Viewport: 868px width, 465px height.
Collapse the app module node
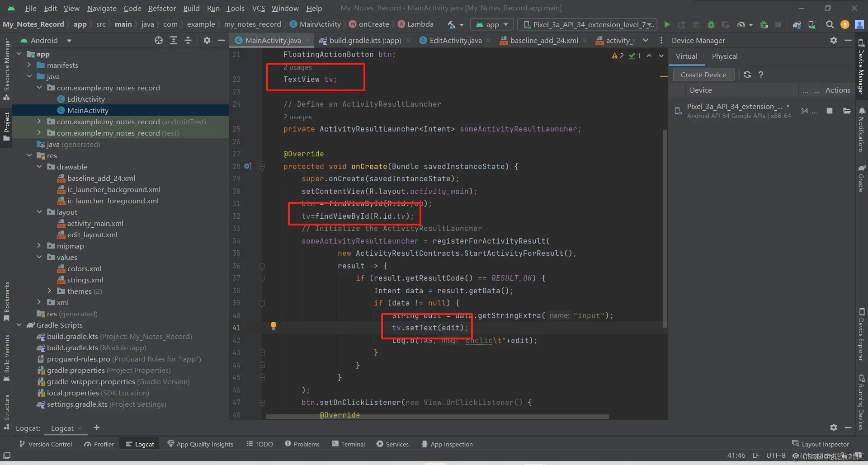[x=19, y=54]
